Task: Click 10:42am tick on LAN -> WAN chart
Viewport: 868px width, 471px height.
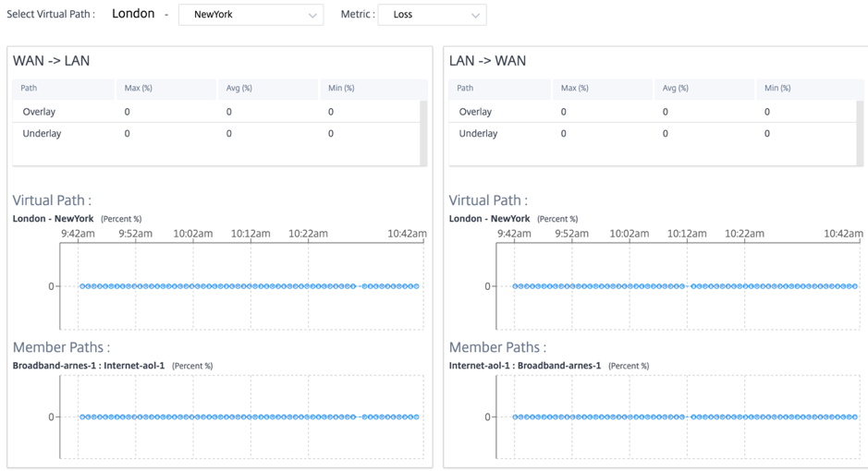Action: [x=844, y=234]
